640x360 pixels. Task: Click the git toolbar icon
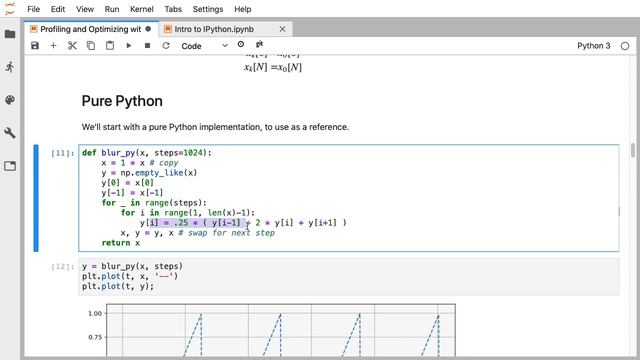259,44
